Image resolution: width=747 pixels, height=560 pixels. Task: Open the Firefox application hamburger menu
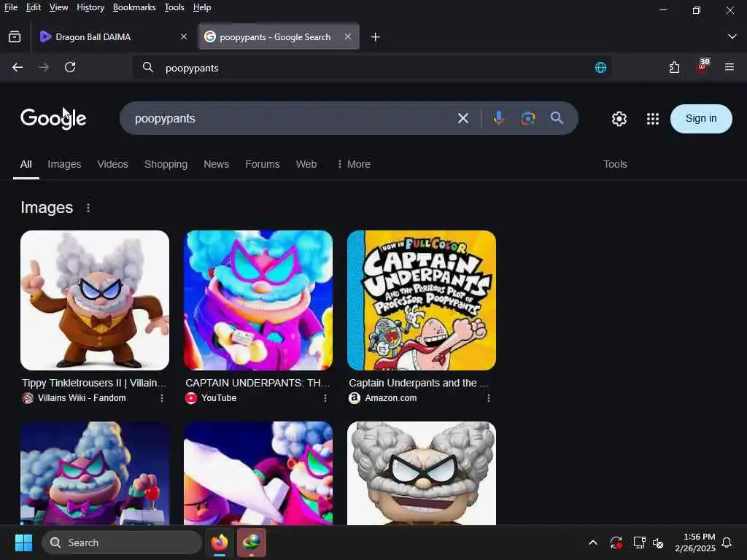729,67
